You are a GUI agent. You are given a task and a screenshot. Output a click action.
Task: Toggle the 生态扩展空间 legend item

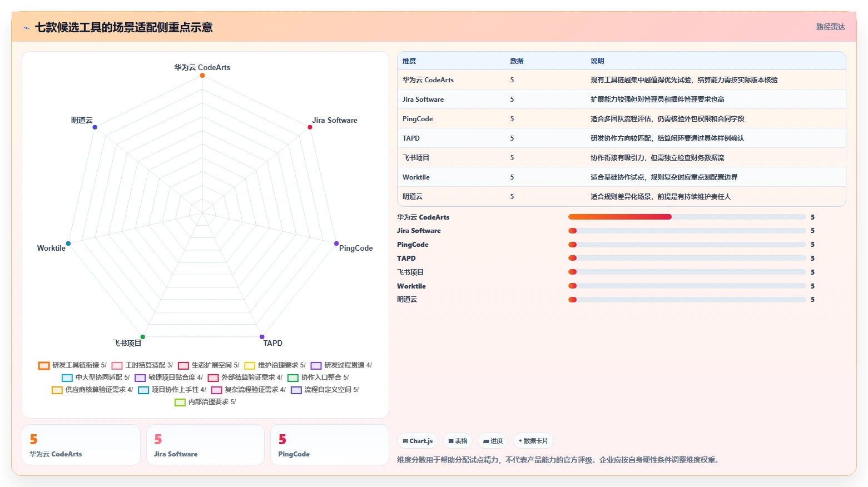(x=209, y=365)
